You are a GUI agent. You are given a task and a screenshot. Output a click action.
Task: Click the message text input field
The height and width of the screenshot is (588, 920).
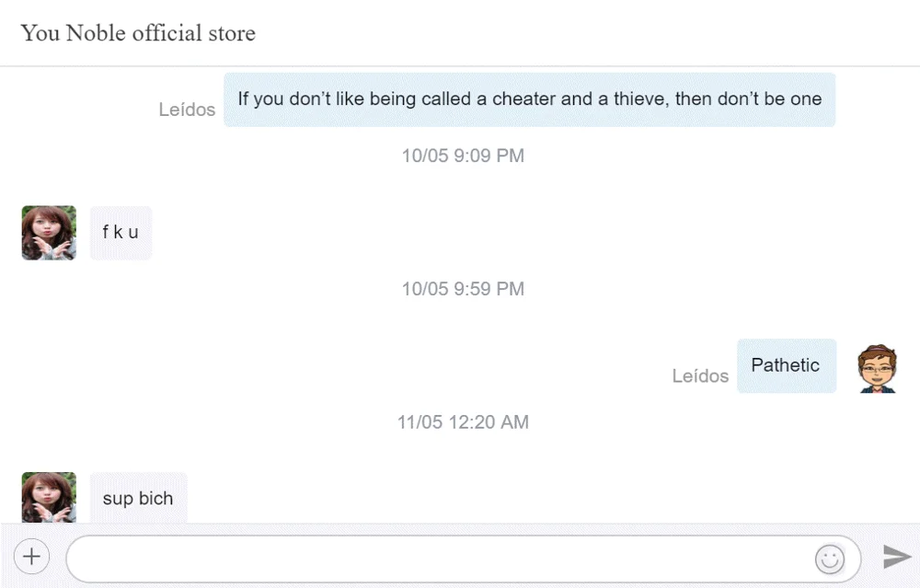(x=464, y=559)
